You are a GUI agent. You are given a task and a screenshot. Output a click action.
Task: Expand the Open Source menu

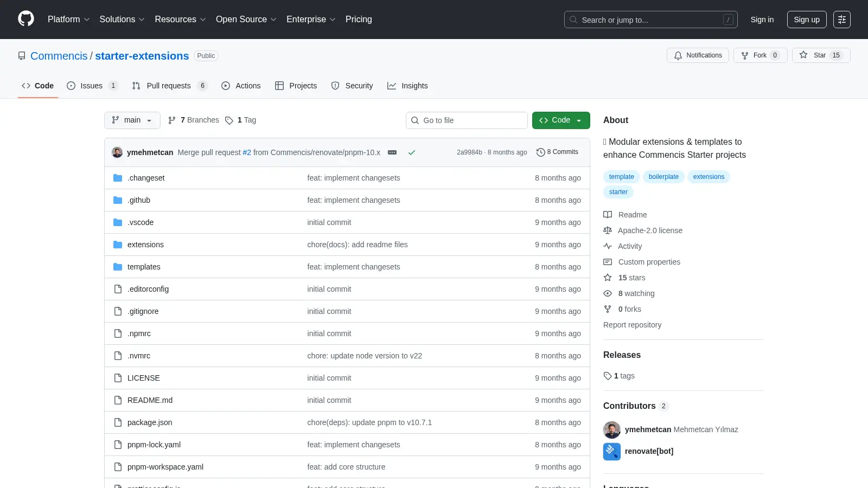246,20
